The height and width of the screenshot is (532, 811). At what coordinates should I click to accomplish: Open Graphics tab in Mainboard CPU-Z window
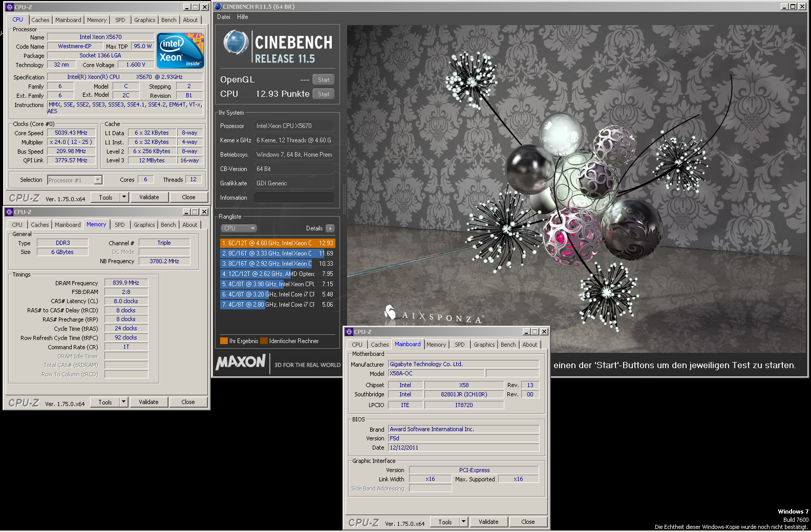(x=484, y=345)
